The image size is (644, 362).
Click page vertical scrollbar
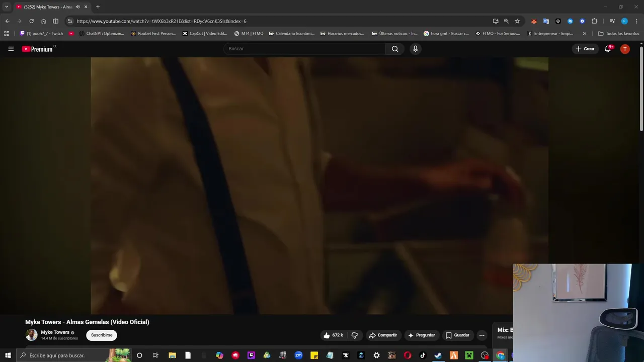click(641, 88)
